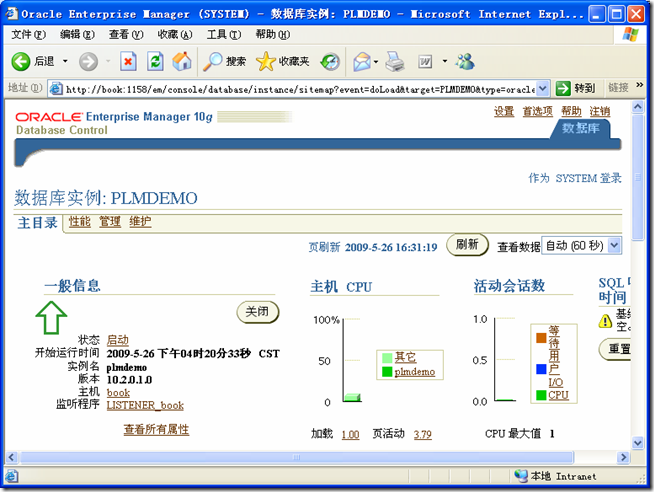
Task: Open the 首选项 link
Action: point(538,111)
